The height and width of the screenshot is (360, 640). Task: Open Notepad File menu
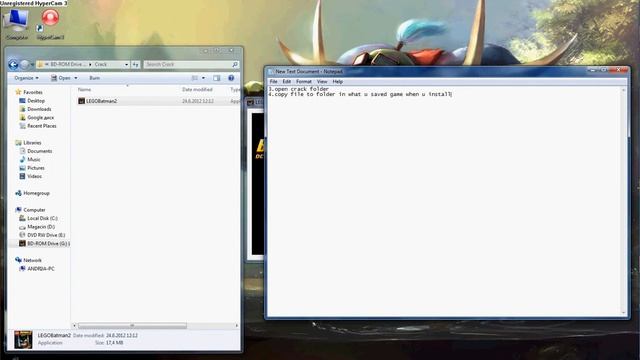[273, 82]
